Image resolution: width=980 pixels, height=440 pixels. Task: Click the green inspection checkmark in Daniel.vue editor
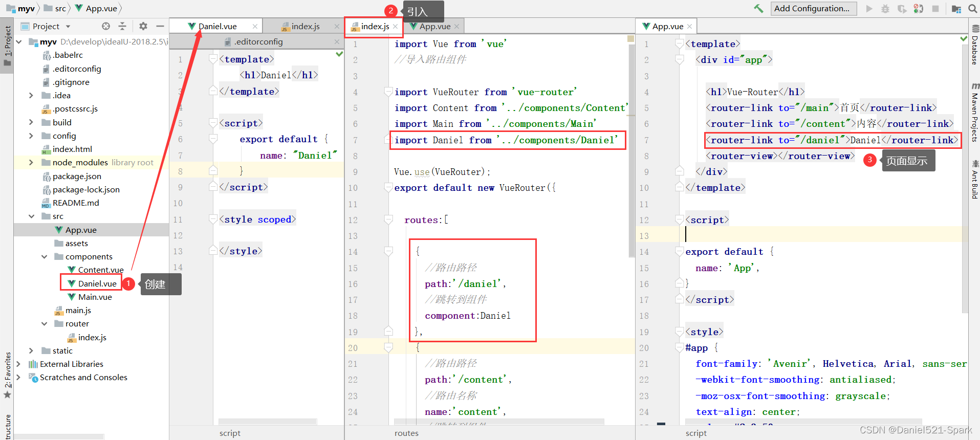click(339, 54)
